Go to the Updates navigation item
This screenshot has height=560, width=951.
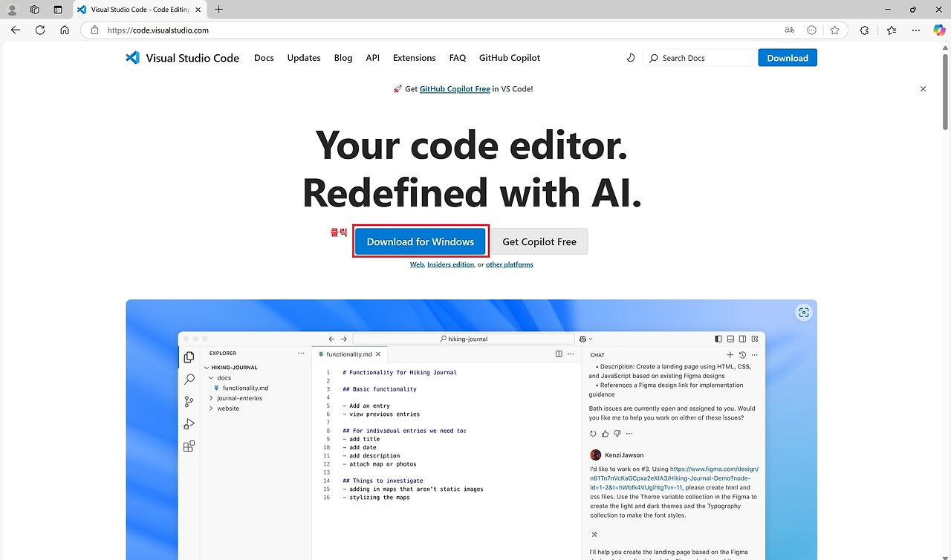click(304, 58)
